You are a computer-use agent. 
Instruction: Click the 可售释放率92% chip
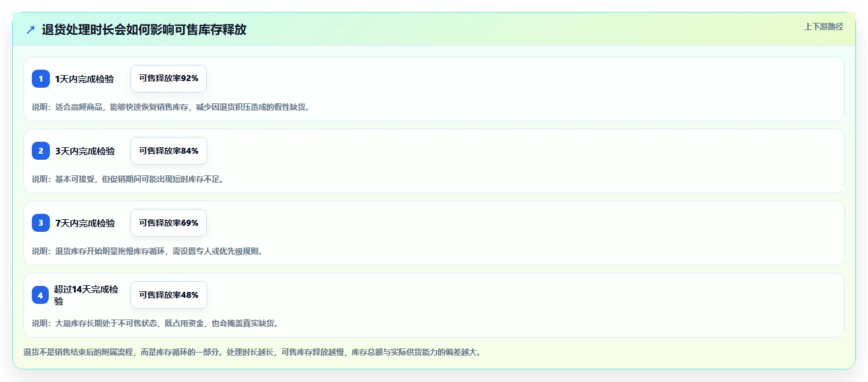(x=168, y=79)
